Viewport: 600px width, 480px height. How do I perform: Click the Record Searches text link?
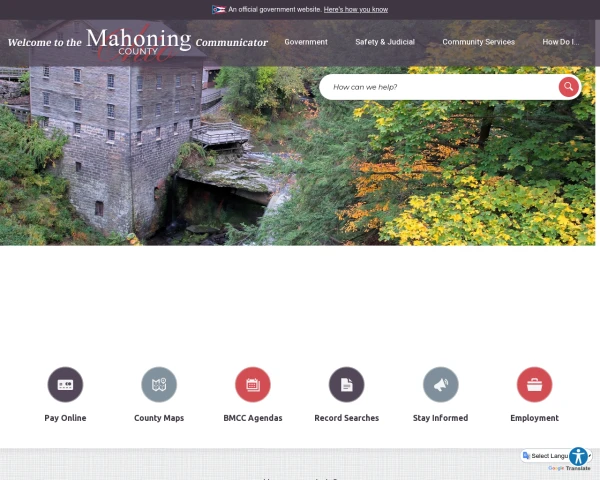pyautogui.click(x=346, y=418)
